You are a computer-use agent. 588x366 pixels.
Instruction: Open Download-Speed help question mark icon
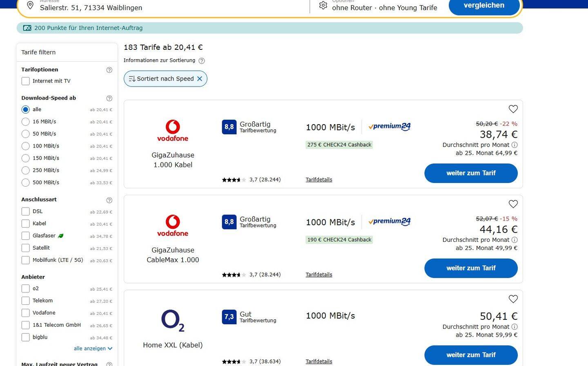coord(109,98)
